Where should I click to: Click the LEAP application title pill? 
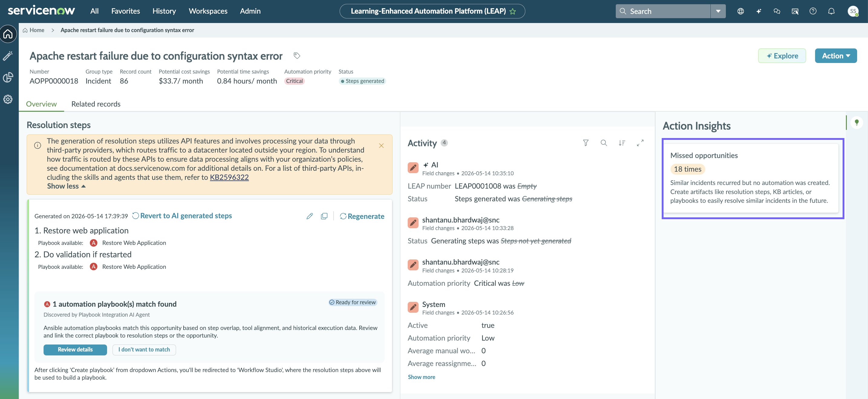[x=432, y=11]
